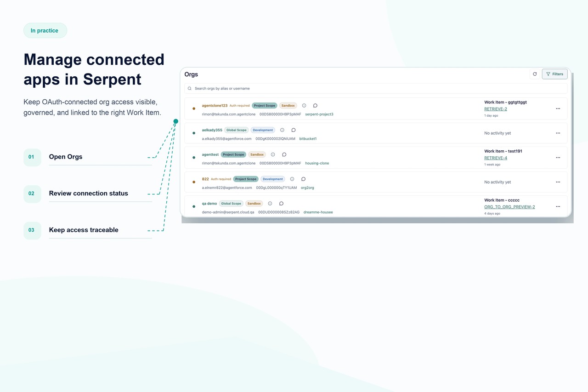Open comments for agenttest org
588x392 pixels.
(284, 154)
